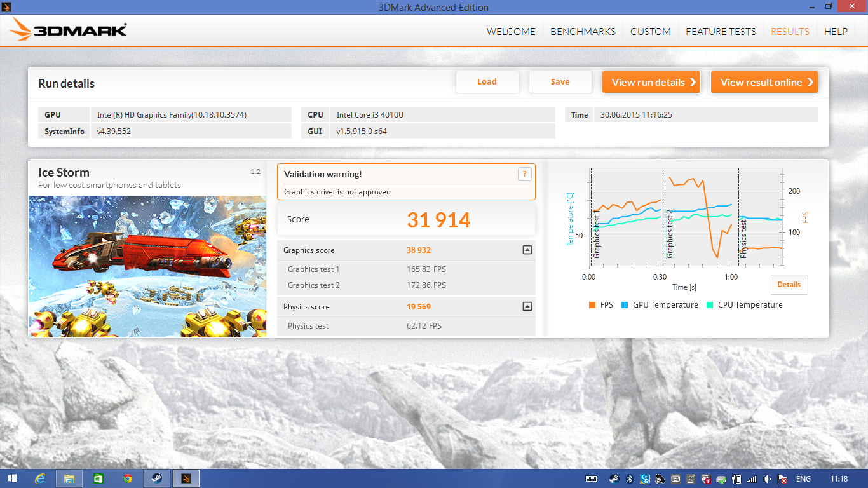Click the security shield tray icon
Screen dimensions: 868x488
(706, 479)
